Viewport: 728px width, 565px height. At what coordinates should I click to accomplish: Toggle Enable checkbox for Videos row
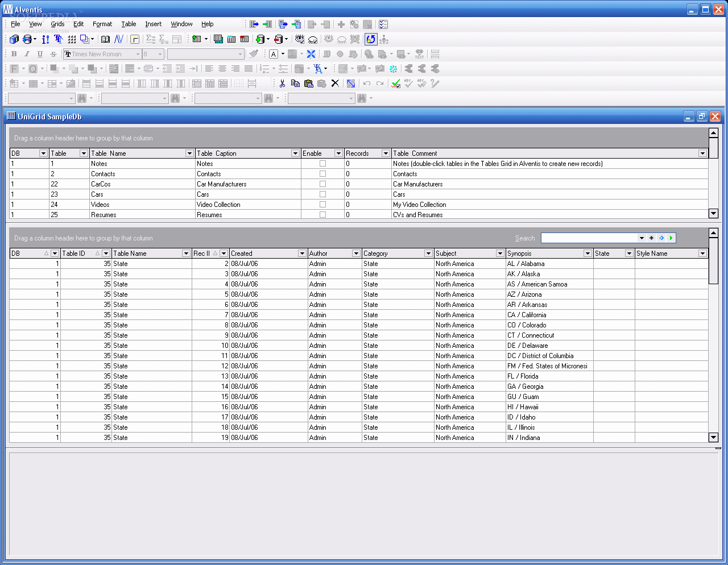tap(322, 205)
